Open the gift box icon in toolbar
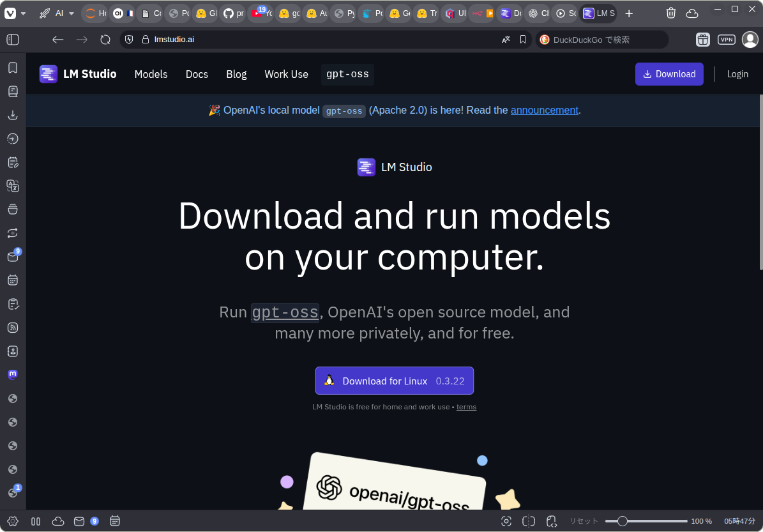763x532 pixels. pyautogui.click(x=702, y=40)
